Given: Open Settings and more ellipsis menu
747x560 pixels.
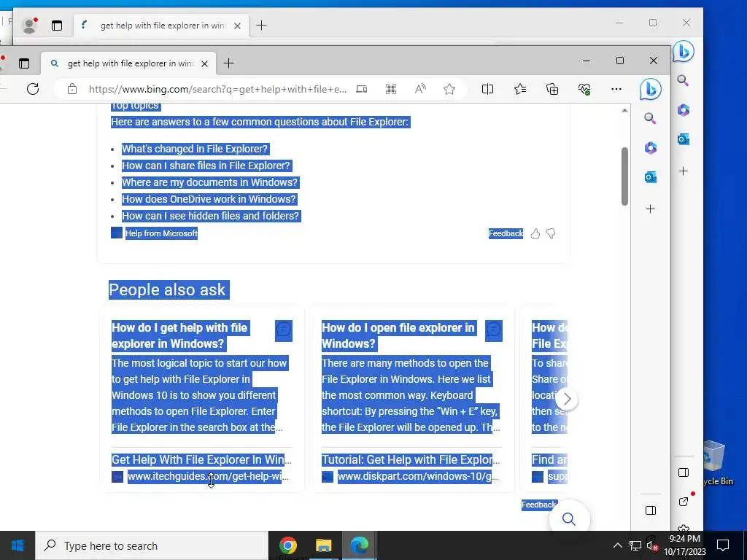Looking at the screenshot, I should 616,89.
